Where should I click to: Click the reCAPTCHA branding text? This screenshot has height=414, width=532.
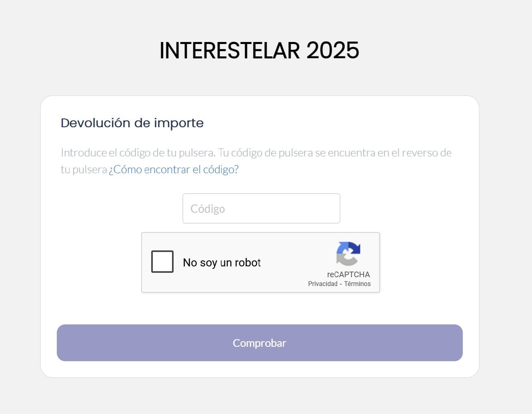[x=348, y=275]
